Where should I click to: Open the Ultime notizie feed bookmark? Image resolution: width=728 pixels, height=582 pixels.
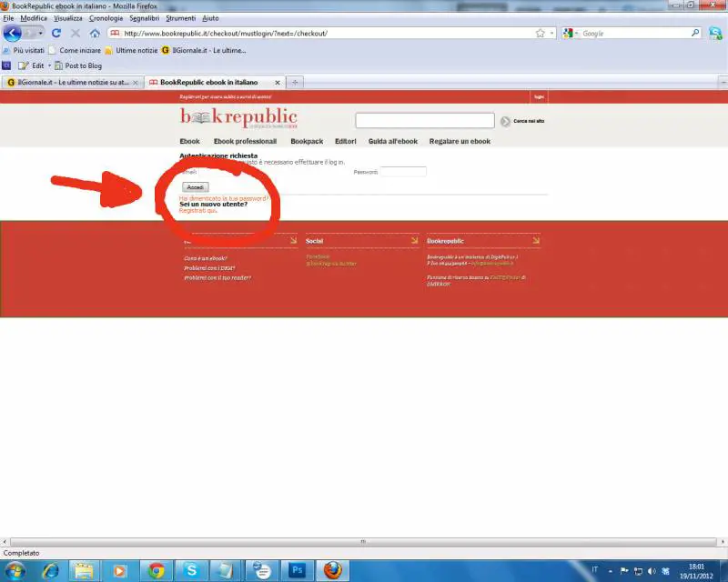pos(131,50)
